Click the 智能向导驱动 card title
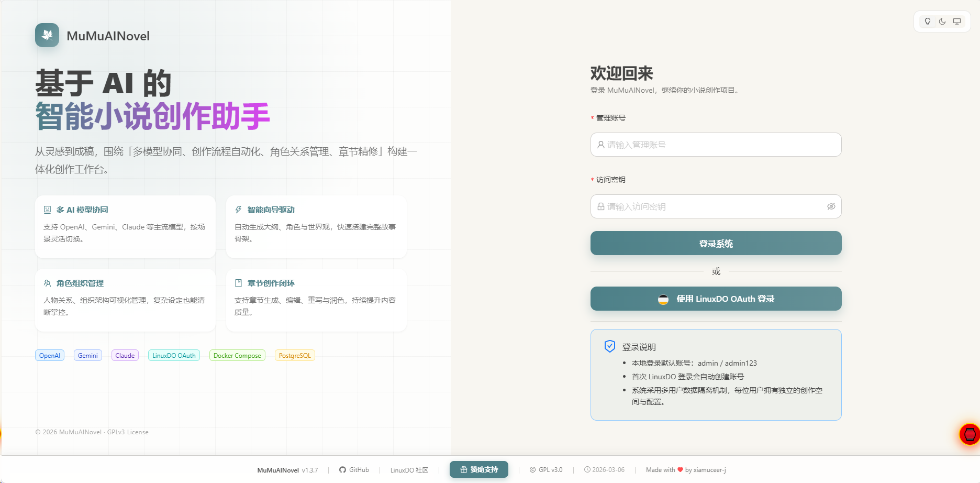Screen dimensions: 980x483 [x=271, y=210]
